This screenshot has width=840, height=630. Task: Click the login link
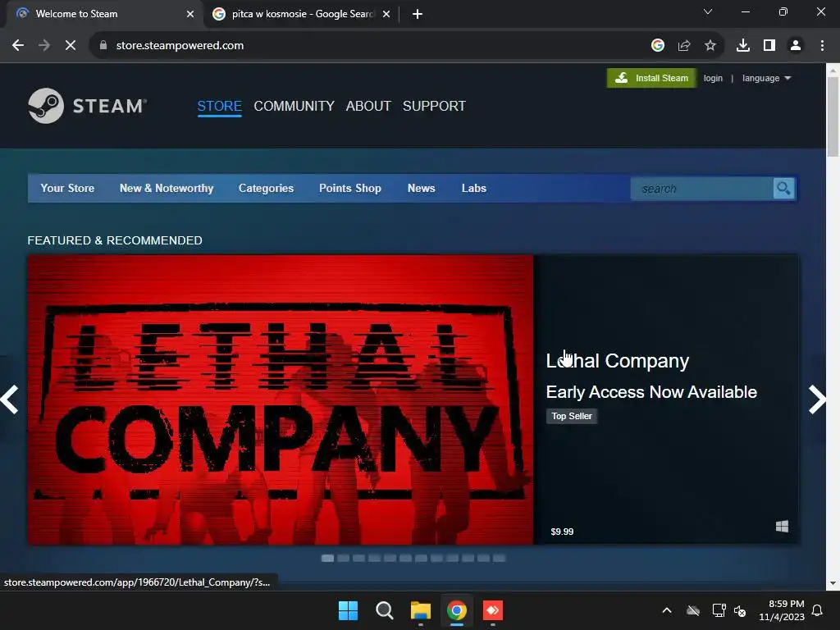click(x=713, y=78)
